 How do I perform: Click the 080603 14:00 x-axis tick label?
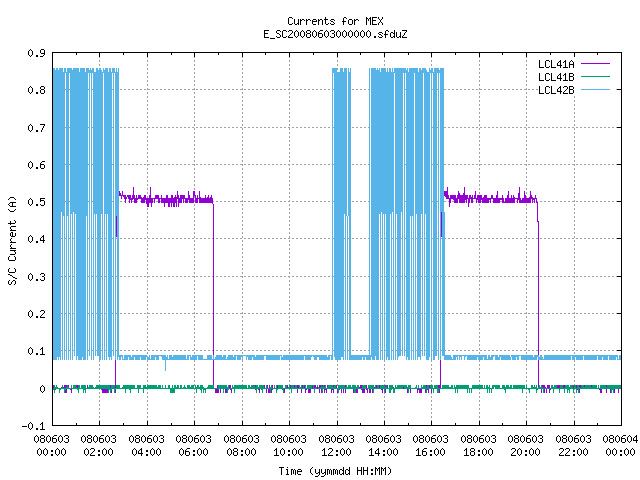click(383, 446)
